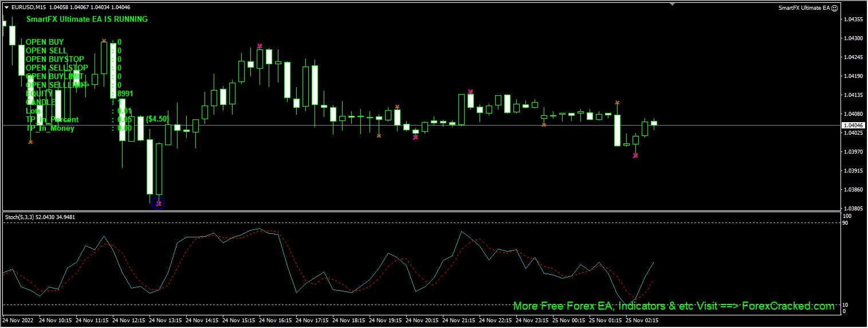Click the 'TP_In_Percent' row label
The height and width of the screenshot is (328, 868).
52,119
